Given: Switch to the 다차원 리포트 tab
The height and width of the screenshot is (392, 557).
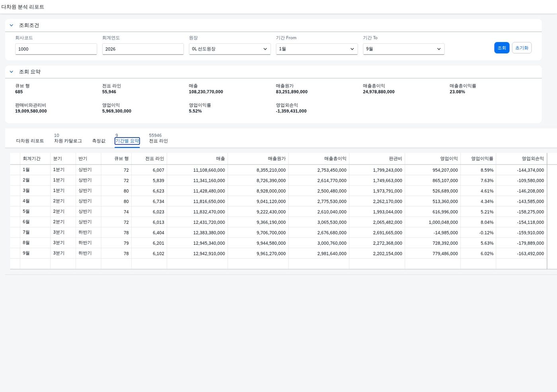Looking at the screenshot, I should pos(30,141).
